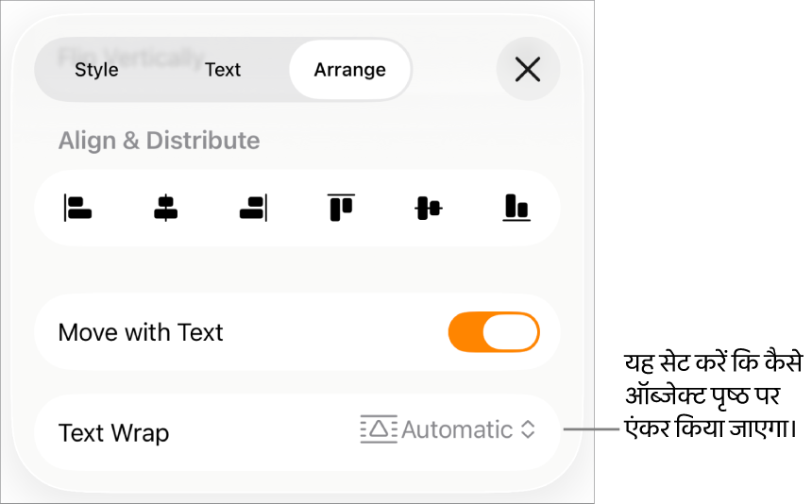The image size is (812, 504).
Task: Align objects to the left edge
Action: pos(77,208)
